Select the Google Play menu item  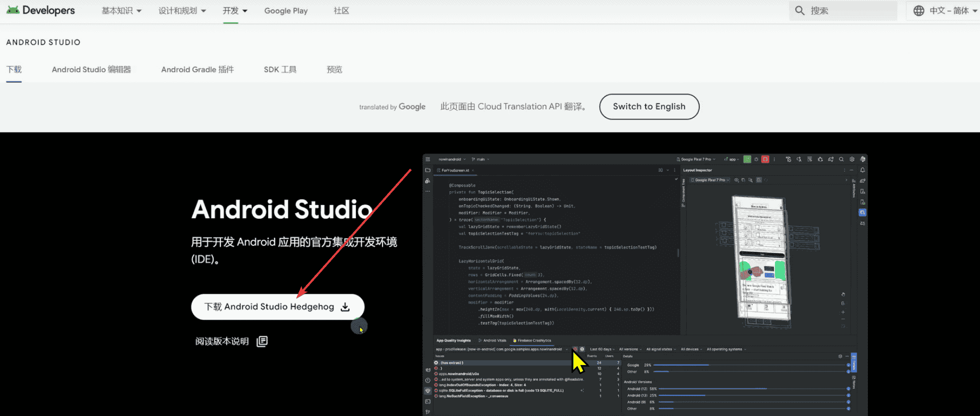pos(286,11)
